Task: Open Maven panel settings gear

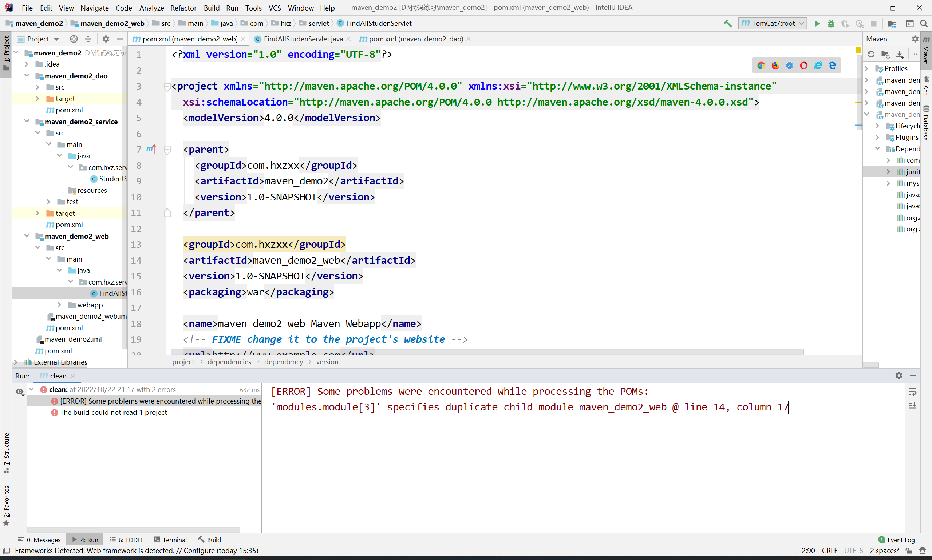Action: [915, 39]
